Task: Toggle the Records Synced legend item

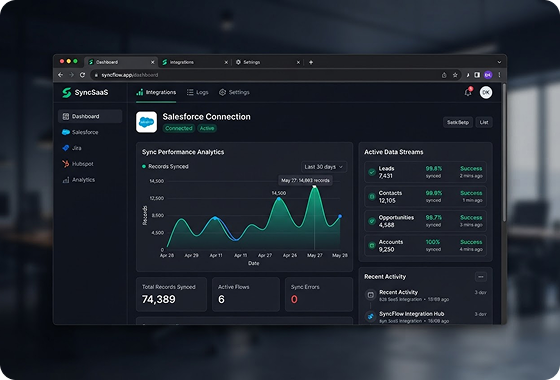Action: coord(165,166)
